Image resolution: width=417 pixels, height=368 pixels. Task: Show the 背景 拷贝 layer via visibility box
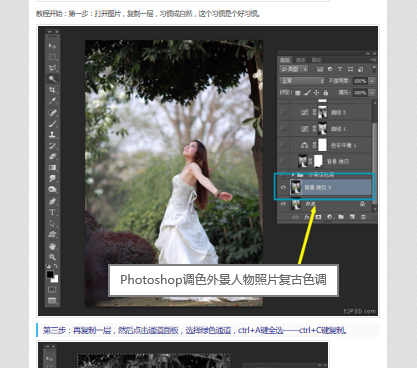[283, 161]
